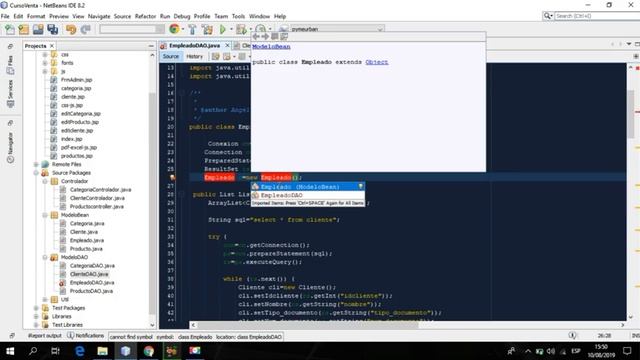Click the Search input field
This screenshot has height=360, width=640.
(597, 16)
